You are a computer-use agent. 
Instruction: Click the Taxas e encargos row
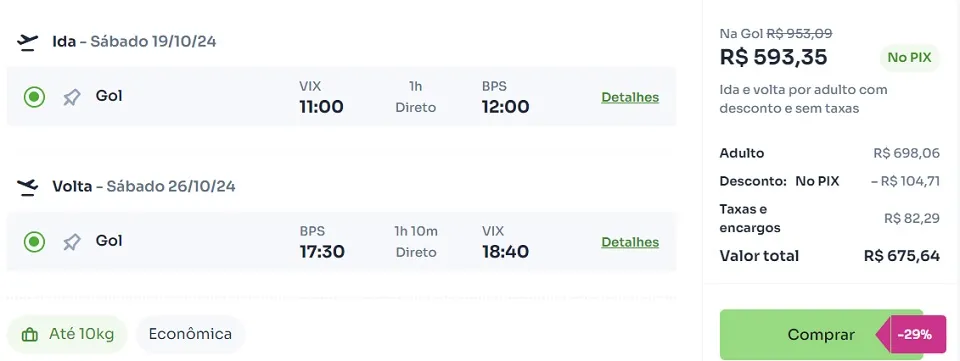(x=830, y=218)
